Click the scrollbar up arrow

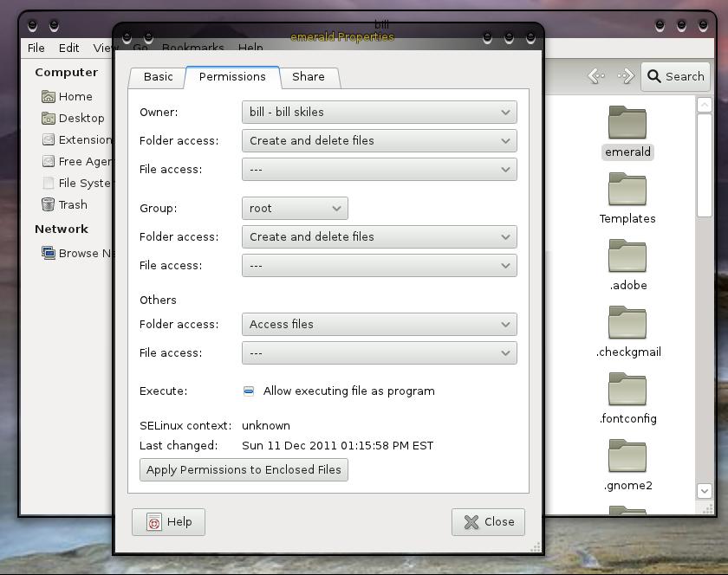(x=705, y=105)
